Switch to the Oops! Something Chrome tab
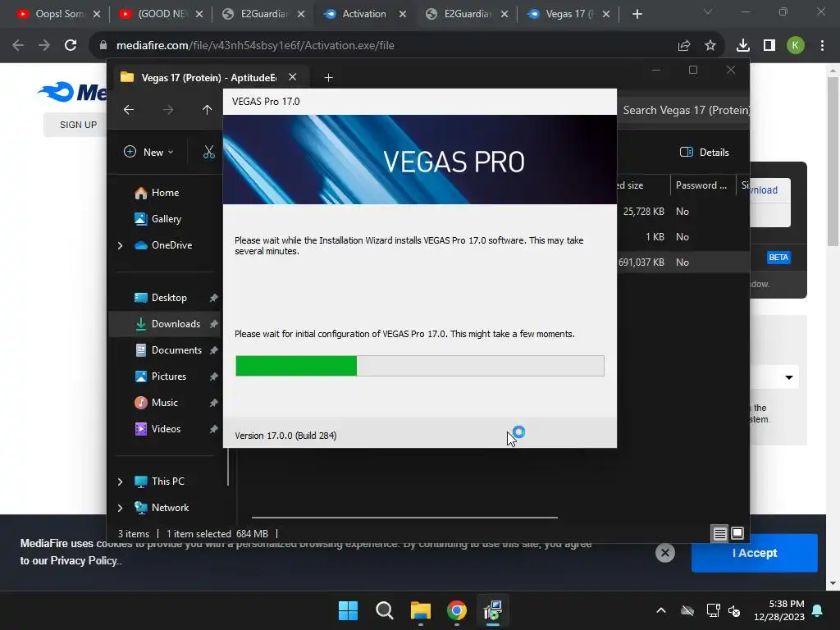Screen dimensions: 840x630 52,14
